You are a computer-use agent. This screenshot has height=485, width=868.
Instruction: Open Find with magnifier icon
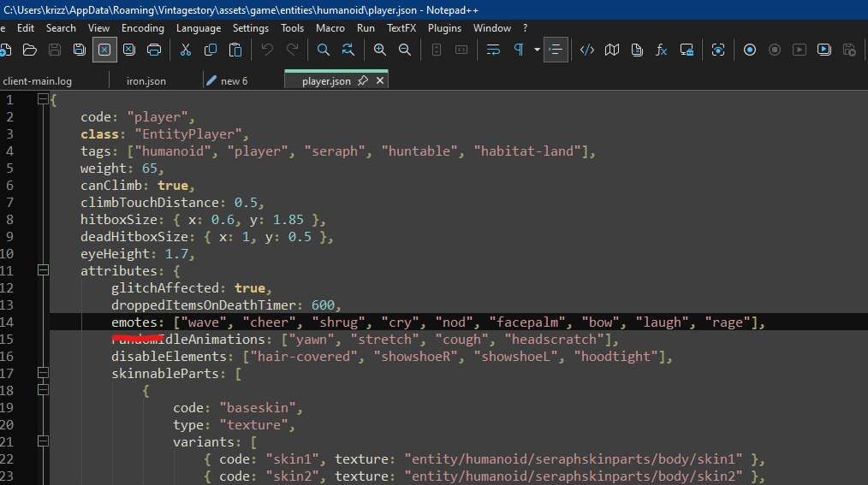(x=324, y=50)
